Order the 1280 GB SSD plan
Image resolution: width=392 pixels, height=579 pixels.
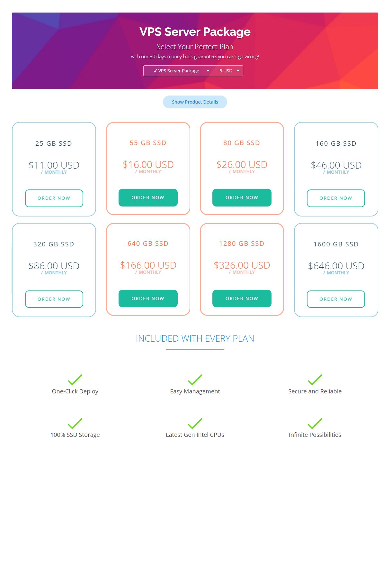[242, 299]
